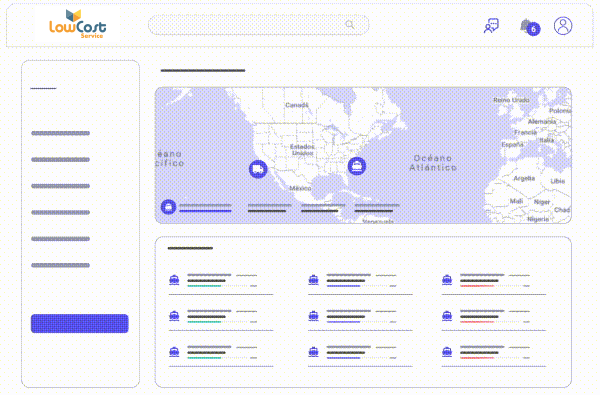Click the ship icon in map legend

tap(168, 207)
